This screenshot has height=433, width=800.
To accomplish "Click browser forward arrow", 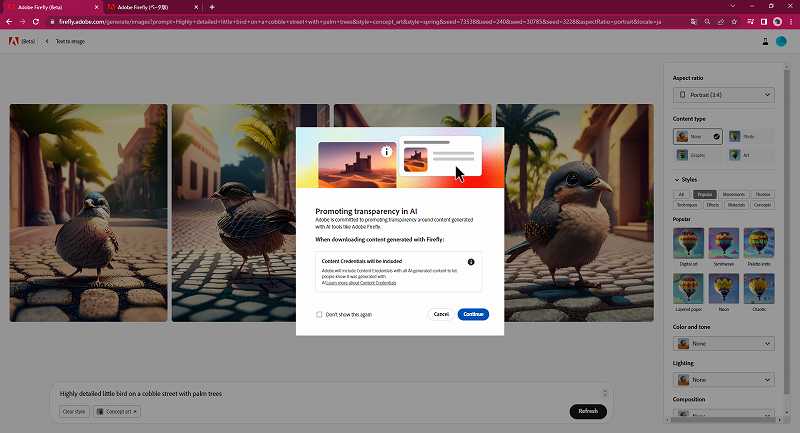I will [22, 22].
